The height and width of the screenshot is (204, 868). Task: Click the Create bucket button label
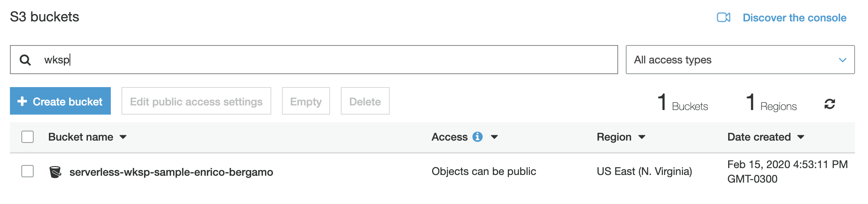click(68, 102)
